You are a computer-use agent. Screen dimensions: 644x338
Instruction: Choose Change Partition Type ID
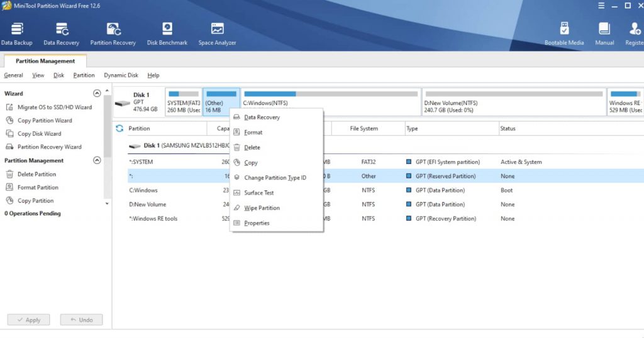(277, 178)
